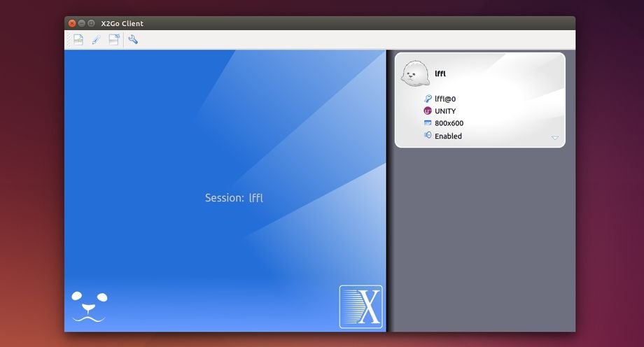Click the pencil session management icon
644x347 pixels.
click(x=97, y=40)
